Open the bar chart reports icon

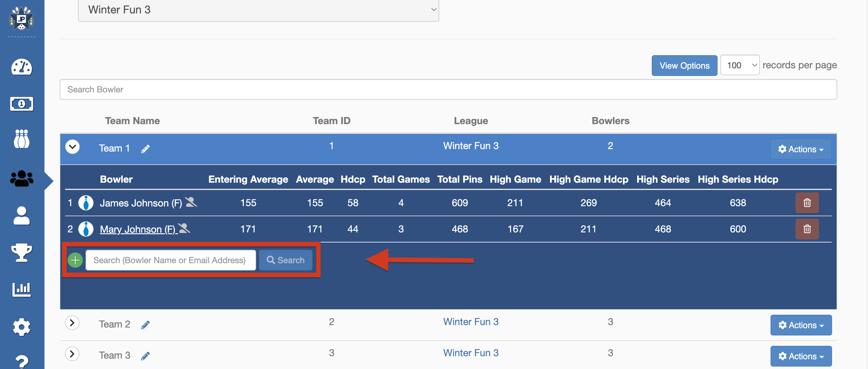click(x=22, y=289)
